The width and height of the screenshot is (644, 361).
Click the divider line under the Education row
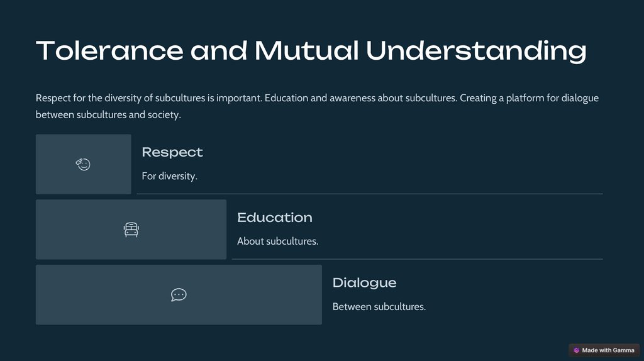(417, 259)
